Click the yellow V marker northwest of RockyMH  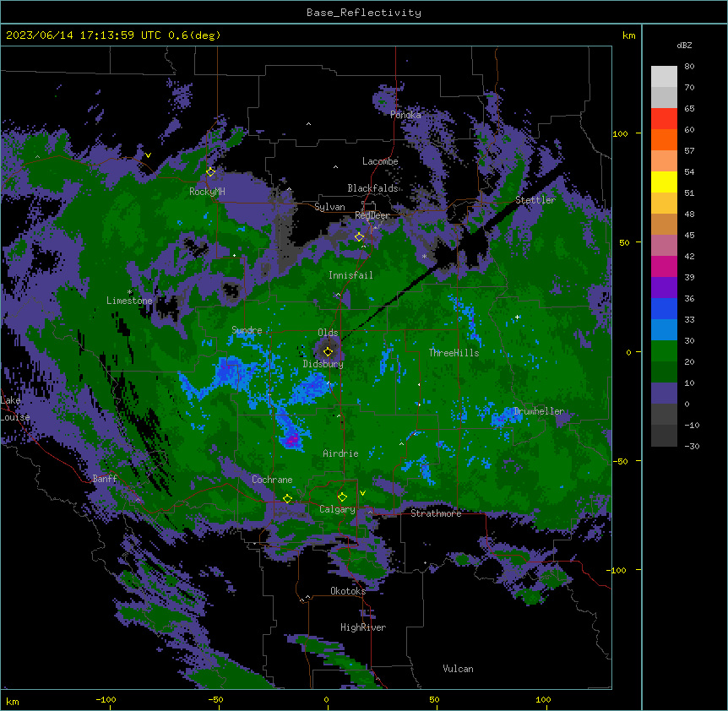pos(148,155)
